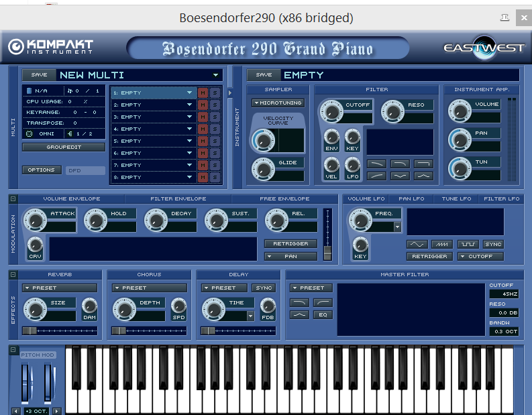Click the Reverb SIZE knob
Screen dimensions: 532x415
(35, 309)
